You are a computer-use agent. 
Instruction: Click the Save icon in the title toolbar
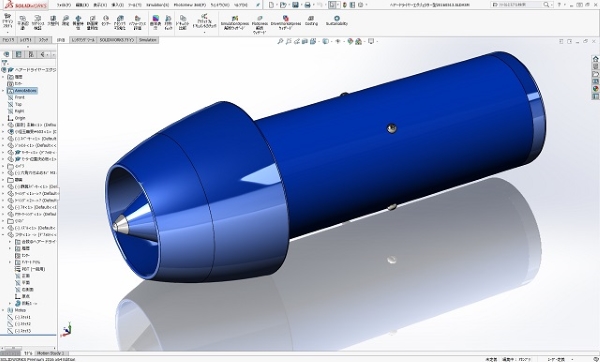coord(295,5)
